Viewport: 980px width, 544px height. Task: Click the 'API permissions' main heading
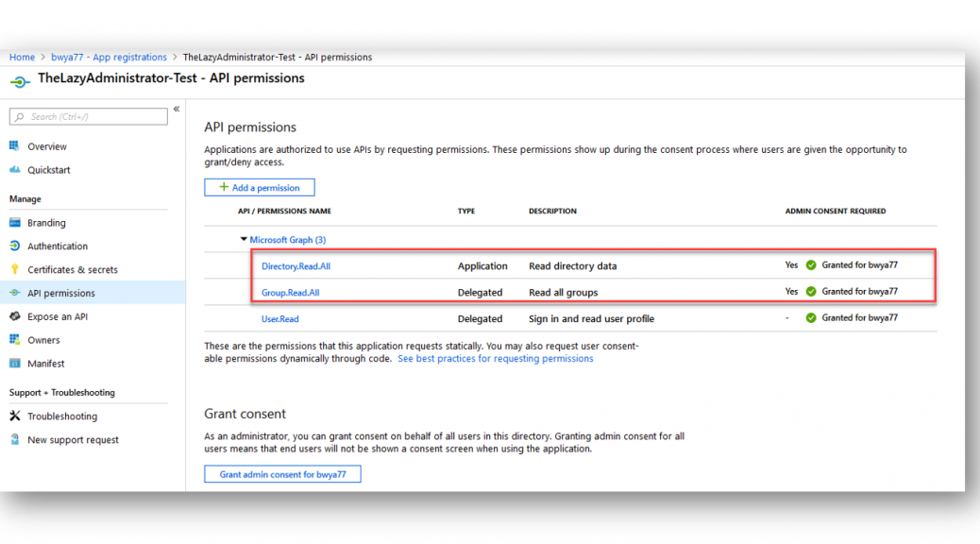coord(250,127)
